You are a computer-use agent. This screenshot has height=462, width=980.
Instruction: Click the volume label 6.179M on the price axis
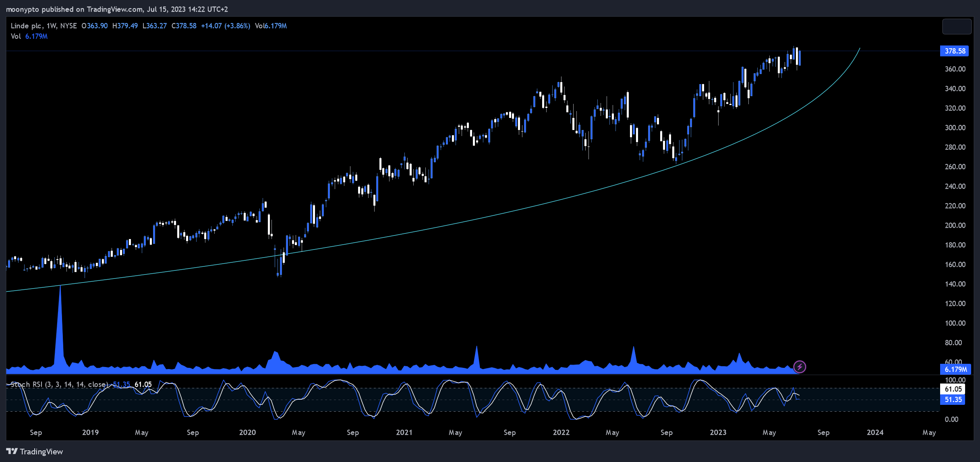click(955, 369)
